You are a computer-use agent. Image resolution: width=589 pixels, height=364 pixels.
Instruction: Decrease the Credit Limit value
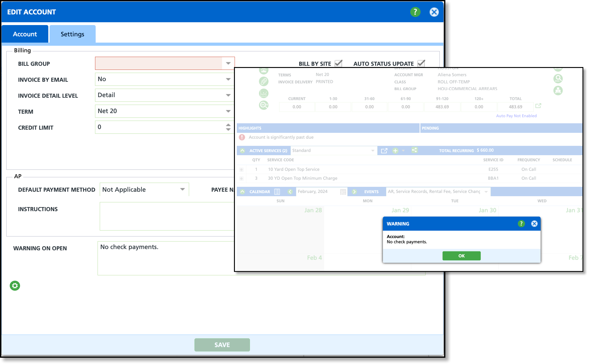[x=228, y=129]
